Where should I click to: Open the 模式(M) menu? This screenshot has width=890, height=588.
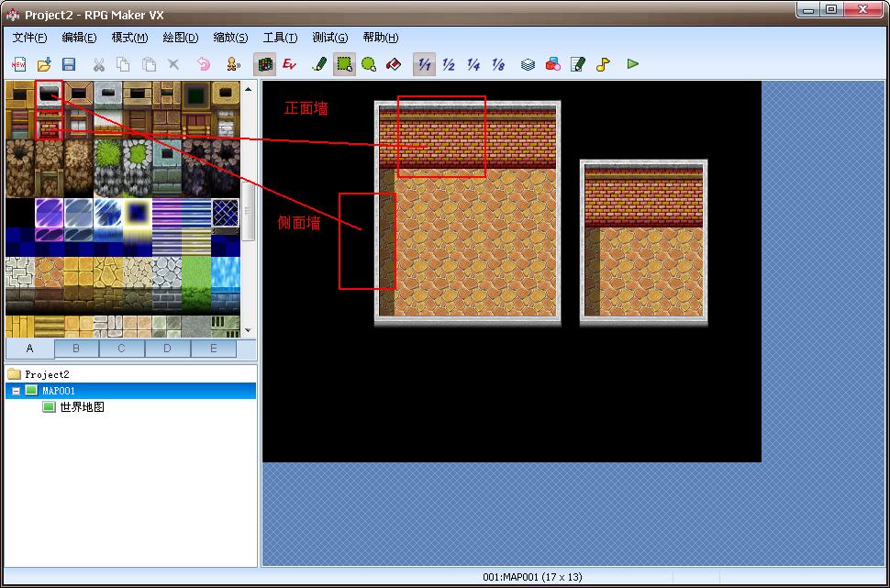[129, 38]
